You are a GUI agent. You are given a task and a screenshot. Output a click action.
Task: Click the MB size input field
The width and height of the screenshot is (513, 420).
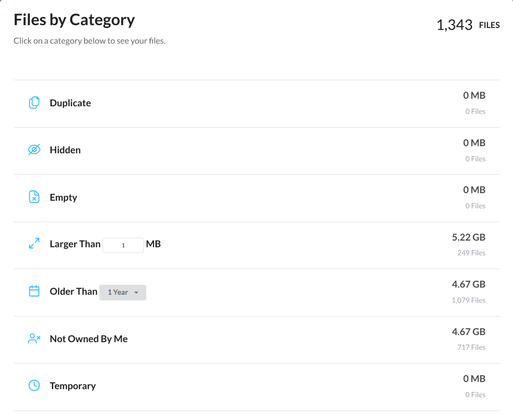point(123,245)
